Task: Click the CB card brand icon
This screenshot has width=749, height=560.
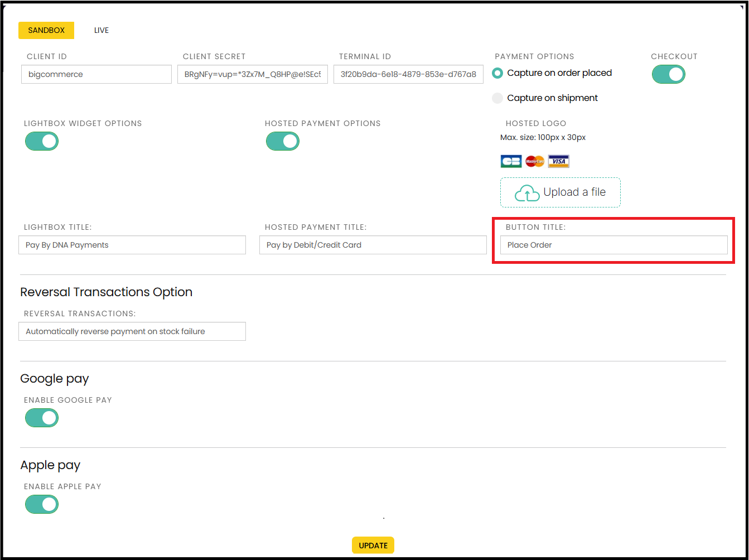Action: [511, 161]
